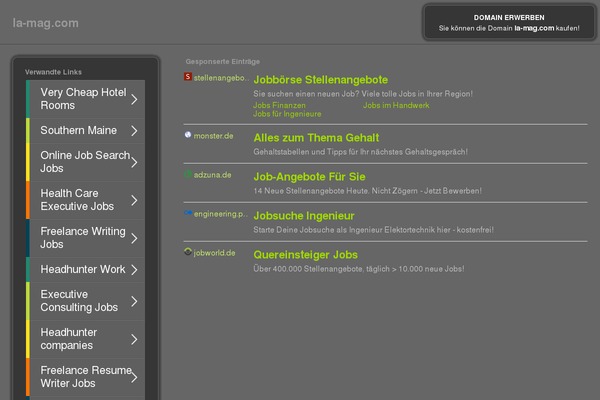Select Online Job Search Jobs link
Screen dimensions: 600x400
[85, 162]
